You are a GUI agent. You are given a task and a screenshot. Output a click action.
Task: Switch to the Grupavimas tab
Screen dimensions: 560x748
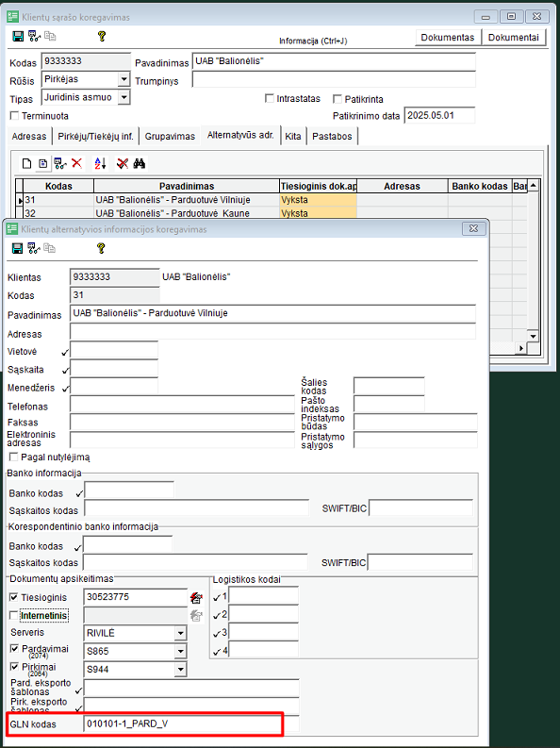pyautogui.click(x=170, y=137)
